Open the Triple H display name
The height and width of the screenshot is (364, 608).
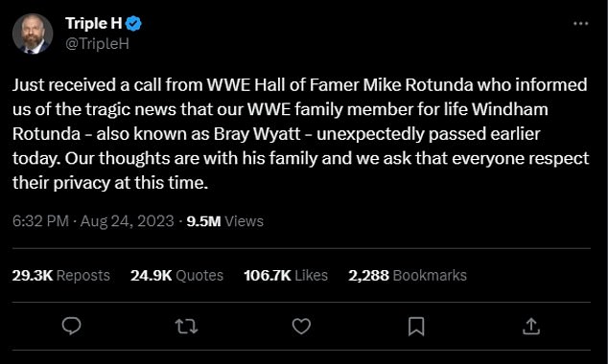pos(93,23)
